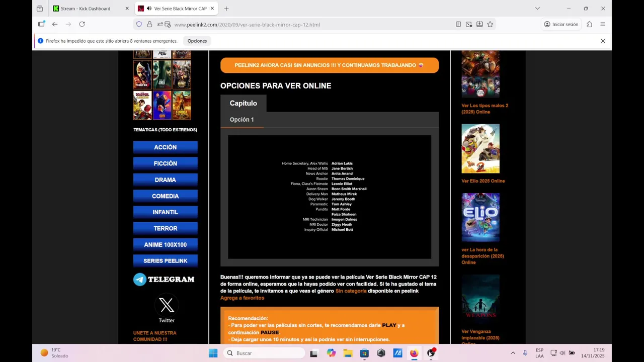Open Task View from taskbar
The width and height of the screenshot is (644, 362).
coord(314,353)
